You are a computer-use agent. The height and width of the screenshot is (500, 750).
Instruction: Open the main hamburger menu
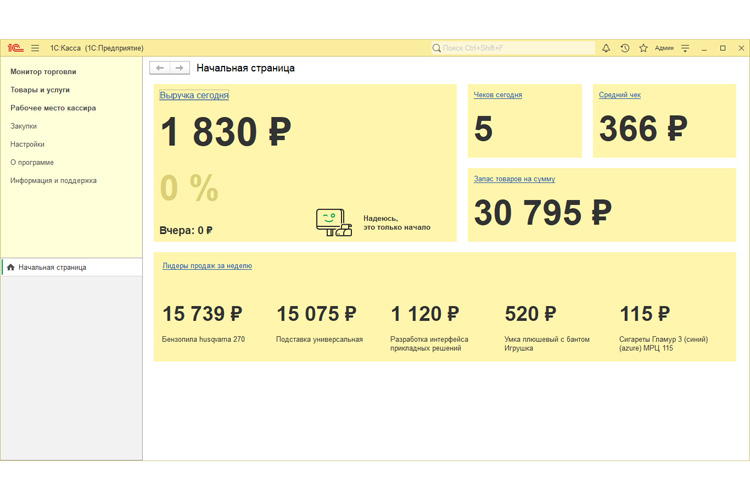coord(35,48)
